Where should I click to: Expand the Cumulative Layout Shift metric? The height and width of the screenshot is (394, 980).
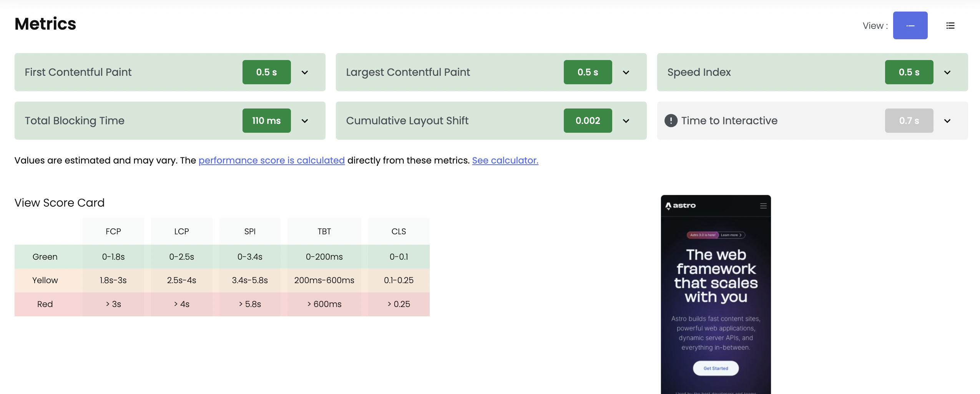pos(625,120)
